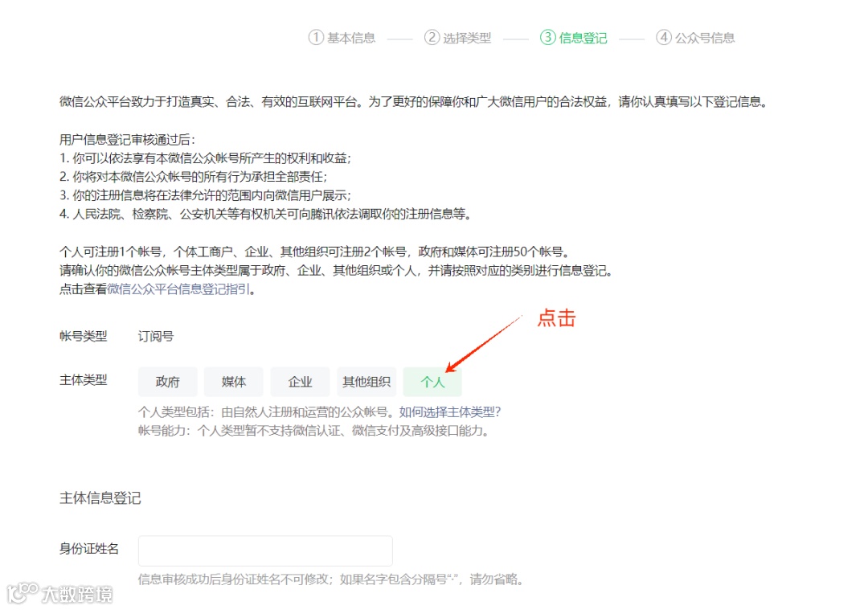Viewport: 868px width, 610px height.
Task: Select the 其他组织 subject type
Action: 366,382
